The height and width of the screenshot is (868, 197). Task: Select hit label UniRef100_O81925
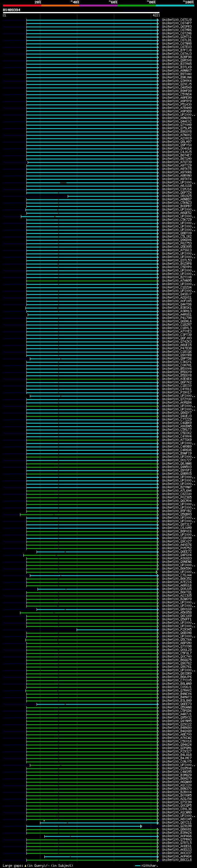177,196
